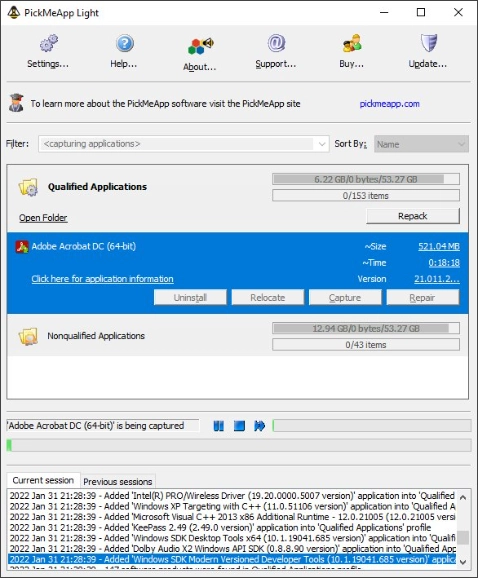Open the Update shield icon
Screen dimensions: 478x578
click(428, 43)
